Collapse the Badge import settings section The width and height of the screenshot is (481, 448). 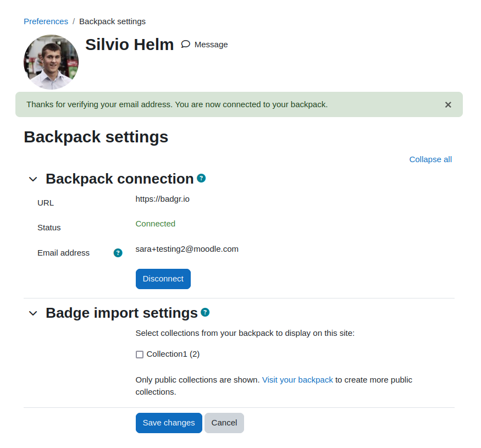coord(33,313)
